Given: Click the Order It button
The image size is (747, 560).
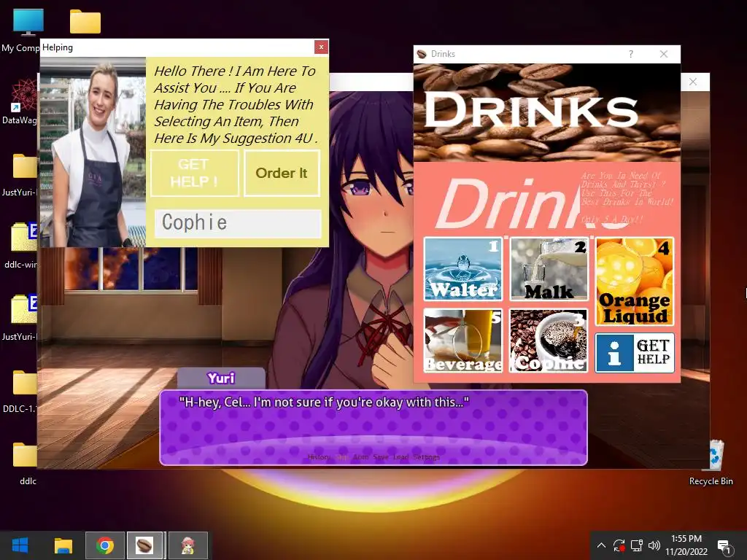Looking at the screenshot, I should point(282,173).
